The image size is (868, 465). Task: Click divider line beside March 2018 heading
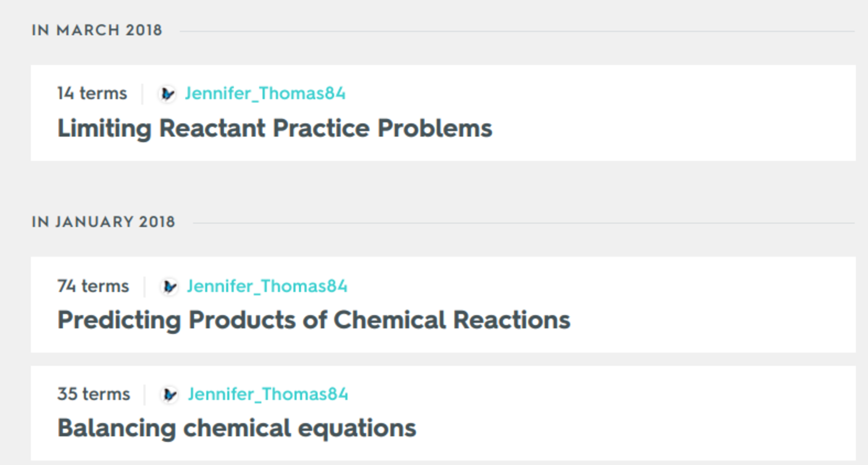tap(509, 31)
